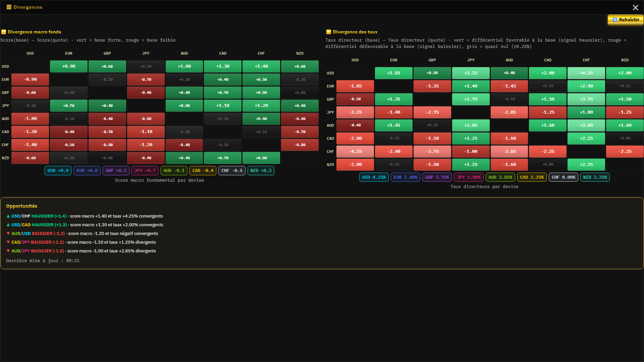Click the CHF -0.5 macro score chip

coord(232,171)
